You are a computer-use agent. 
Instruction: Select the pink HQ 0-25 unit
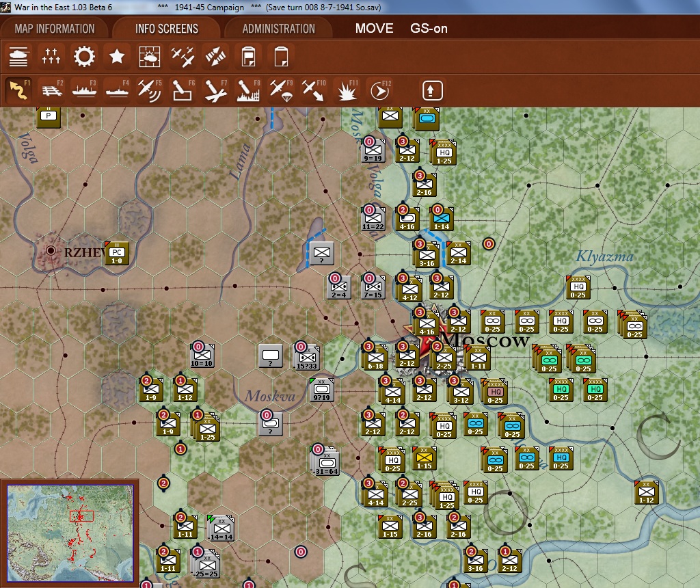[x=495, y=392]
